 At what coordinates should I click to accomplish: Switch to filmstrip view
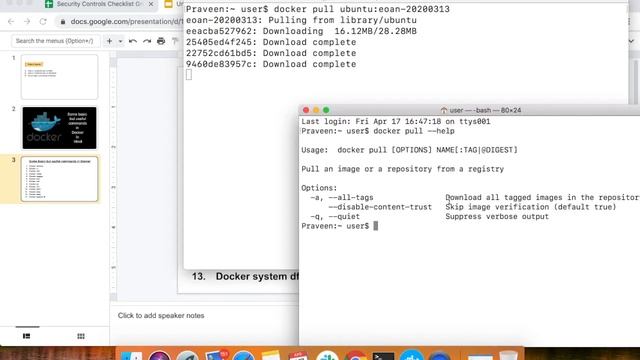[27, 336]
